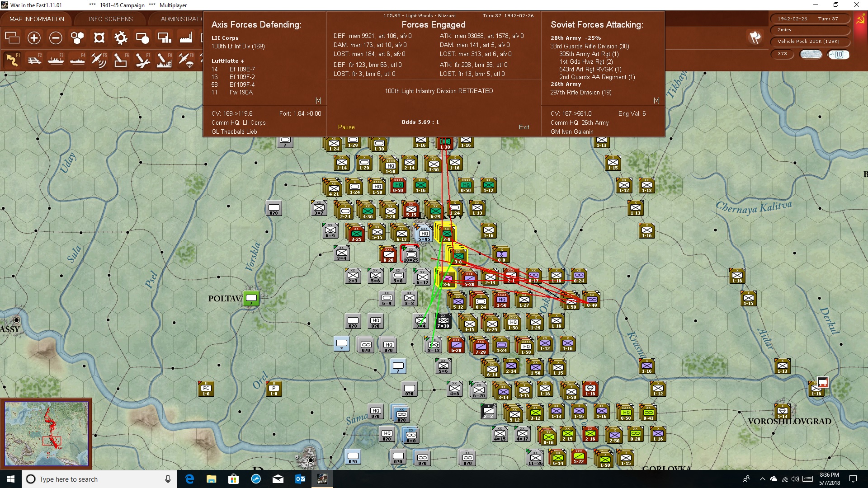The height and width of the screenshot is (488, 868).
Task: Select F9 air transport mode icon
Action: point(186,60)
